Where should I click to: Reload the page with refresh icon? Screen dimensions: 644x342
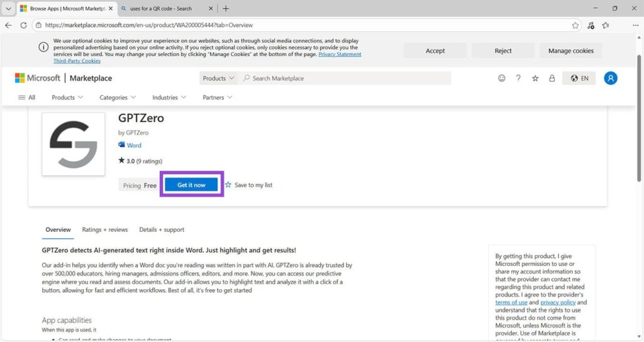23,25
